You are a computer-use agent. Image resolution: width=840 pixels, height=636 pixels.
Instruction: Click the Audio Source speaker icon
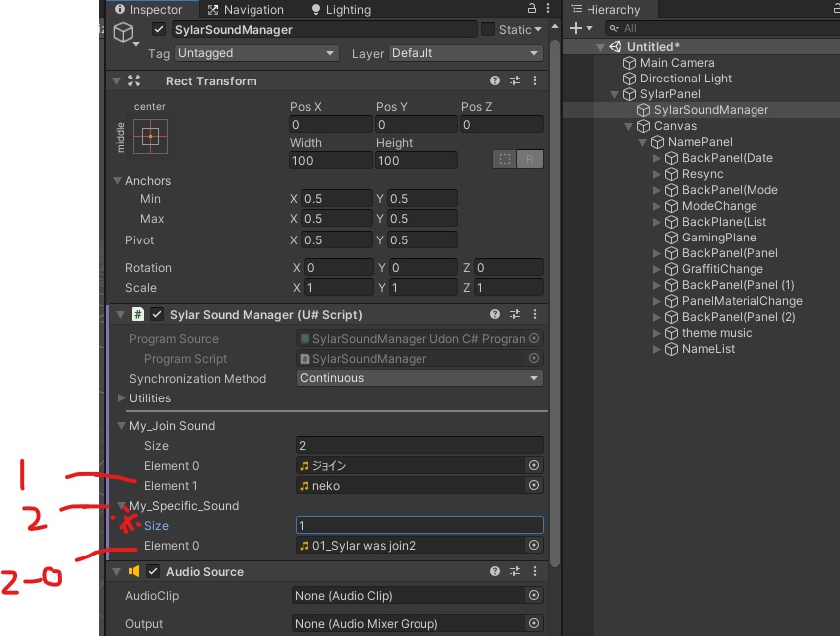coord(134,571)
